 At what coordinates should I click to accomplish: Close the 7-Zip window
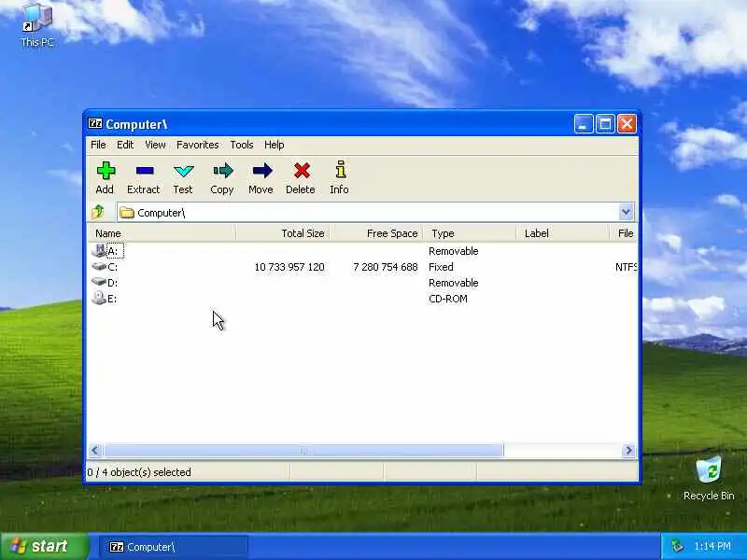coord(627,124)
